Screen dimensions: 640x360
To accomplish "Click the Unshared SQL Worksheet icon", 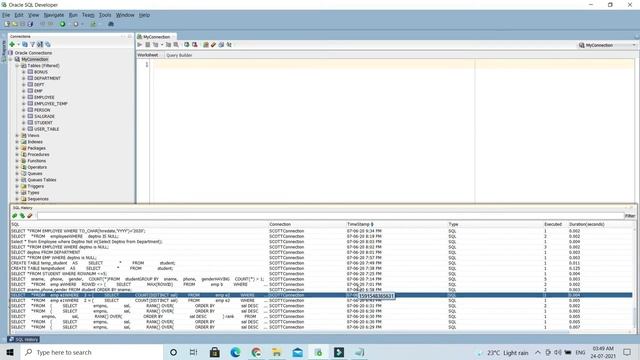I will pyautogui.click(x=206, y=44).
